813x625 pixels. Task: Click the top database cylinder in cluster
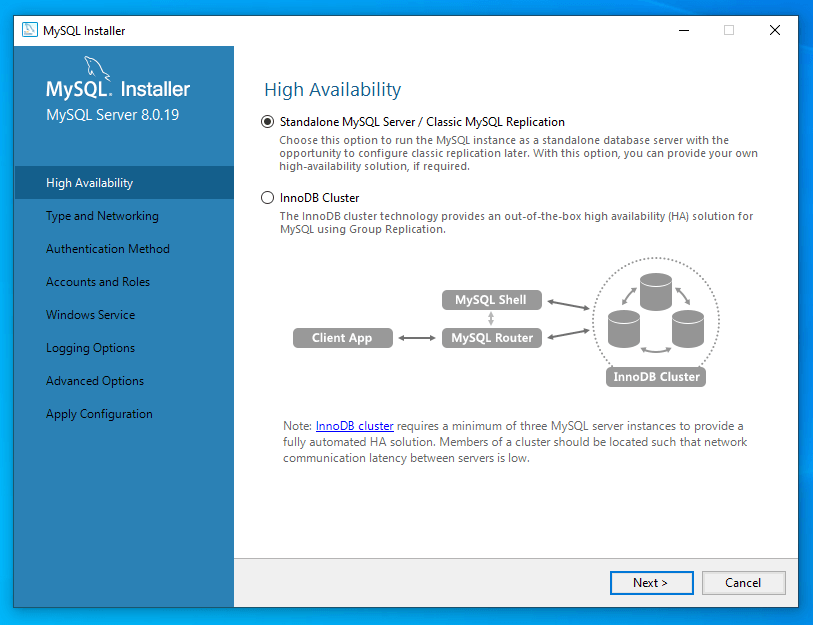(x=656, y=292)
